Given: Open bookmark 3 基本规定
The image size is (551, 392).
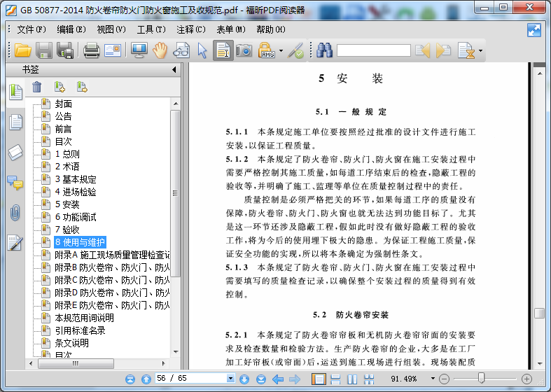Looking at the screenshot, I should [x=76, y=179].
